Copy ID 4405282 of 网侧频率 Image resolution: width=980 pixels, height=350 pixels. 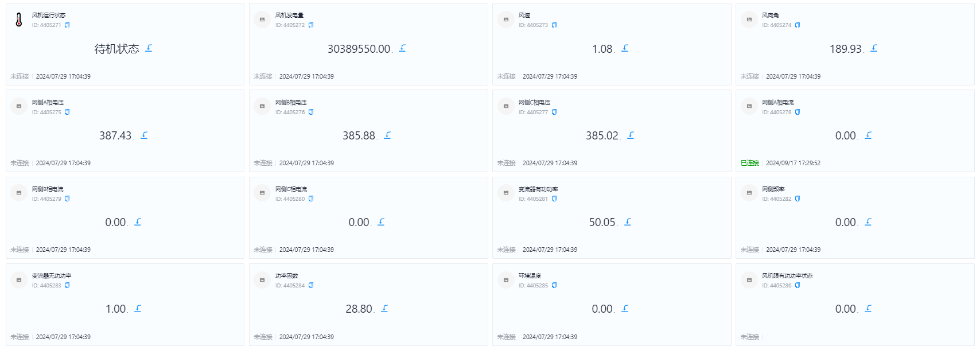[x=798, y=199]
